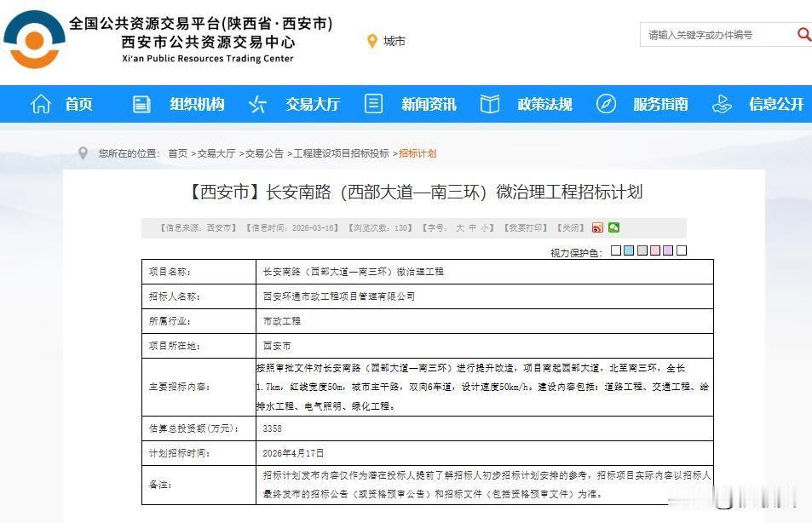This screenshot has width=812, height=523.
Task: Switch to the 首页 navigation tab
Action: pos(78,104)
